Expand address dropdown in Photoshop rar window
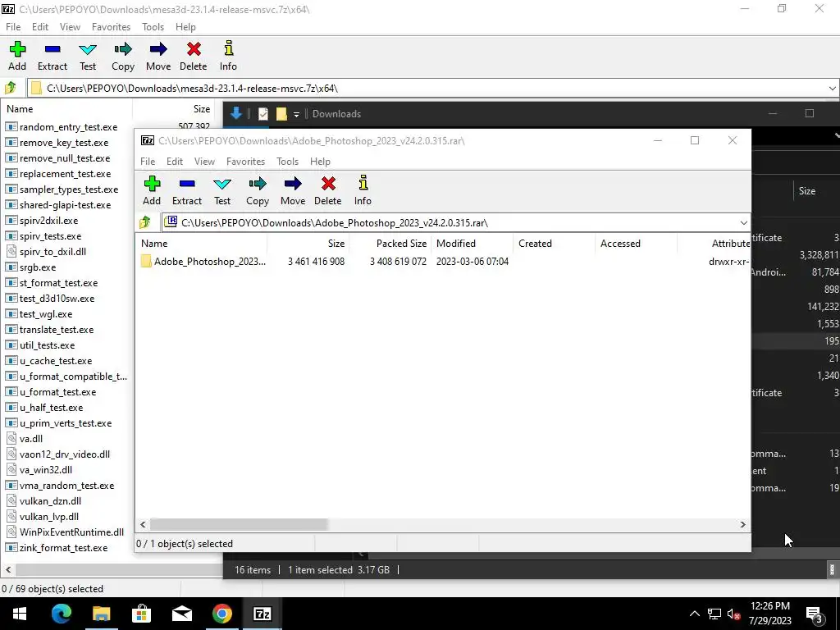Screen dimensions: 840x630 (743, 223)
